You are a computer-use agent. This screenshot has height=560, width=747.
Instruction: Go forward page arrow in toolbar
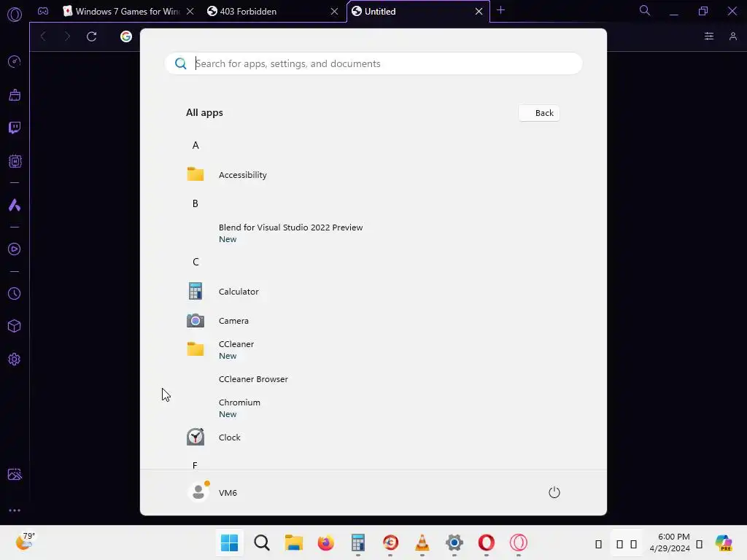point(67,36)
